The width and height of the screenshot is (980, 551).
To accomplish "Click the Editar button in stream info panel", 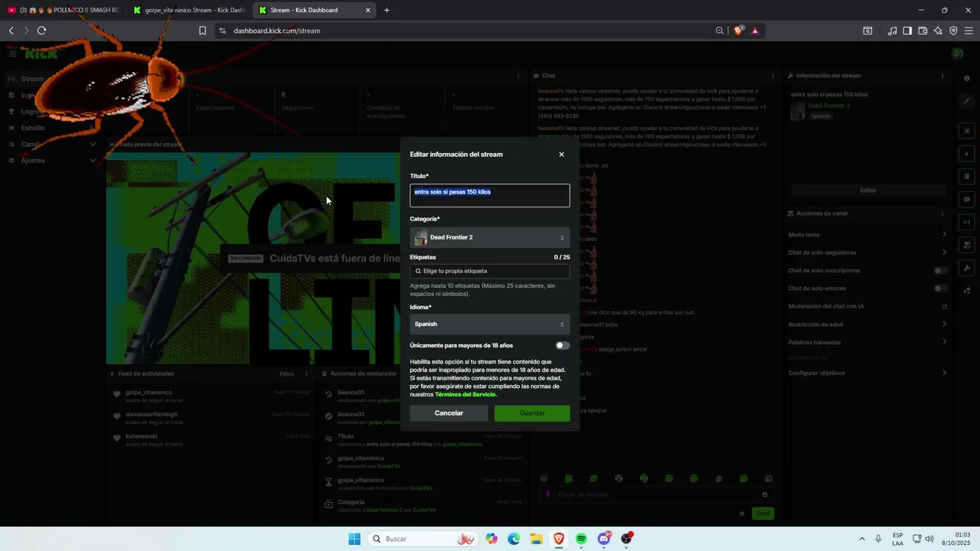I will tap(868, 191).
